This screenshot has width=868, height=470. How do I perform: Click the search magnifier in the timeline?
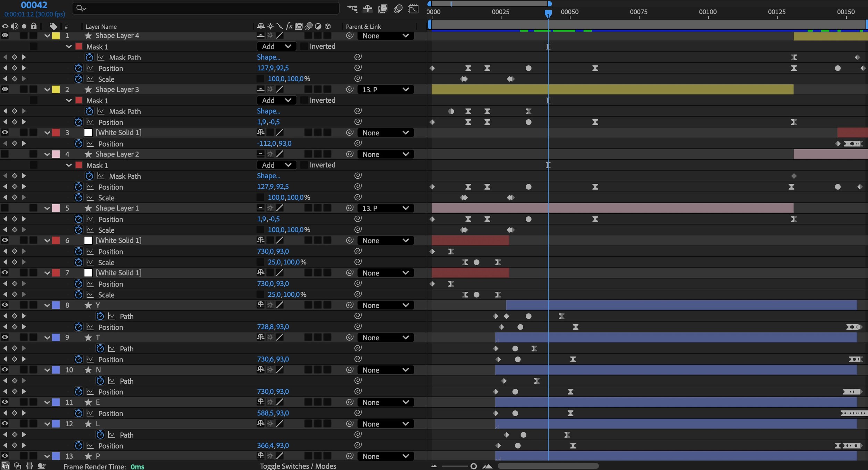pyautogui.click(x=81, y=8)
